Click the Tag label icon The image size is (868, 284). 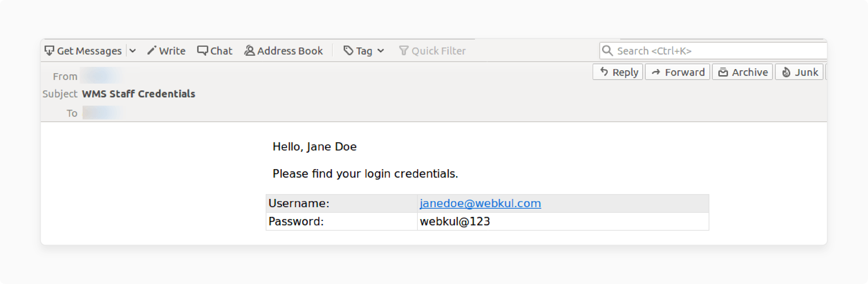coord(348,51)
